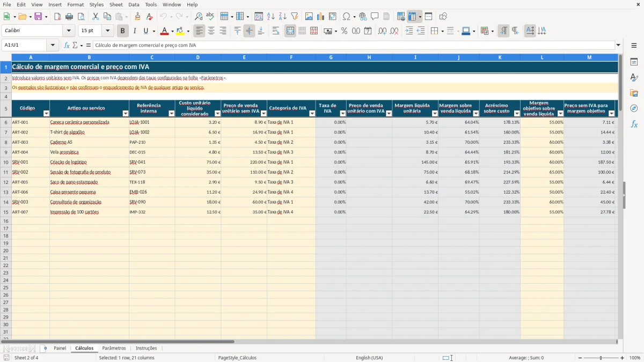Open the Sheet menu

pos(116,4)
